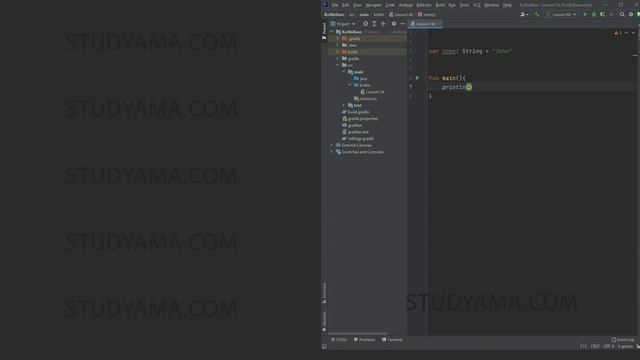Click the tool windows toggle in bottom-left corner

[324, 346]
